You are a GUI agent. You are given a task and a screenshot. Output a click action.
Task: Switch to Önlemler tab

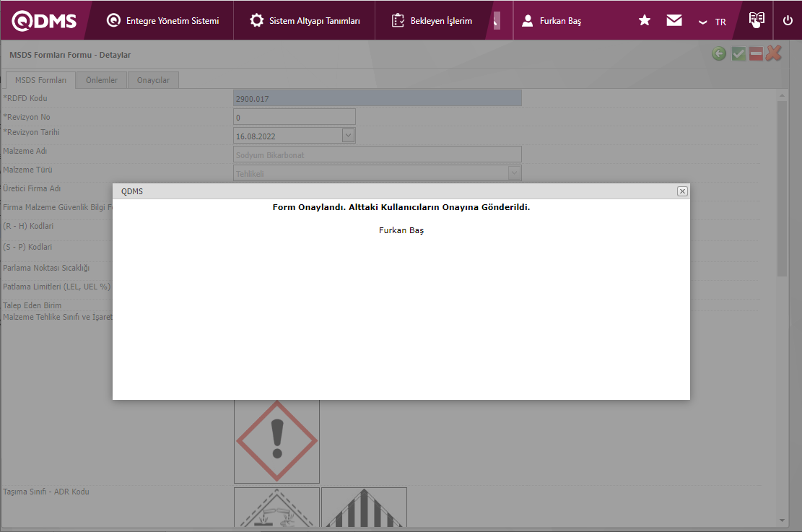click(x=101, y=80)
